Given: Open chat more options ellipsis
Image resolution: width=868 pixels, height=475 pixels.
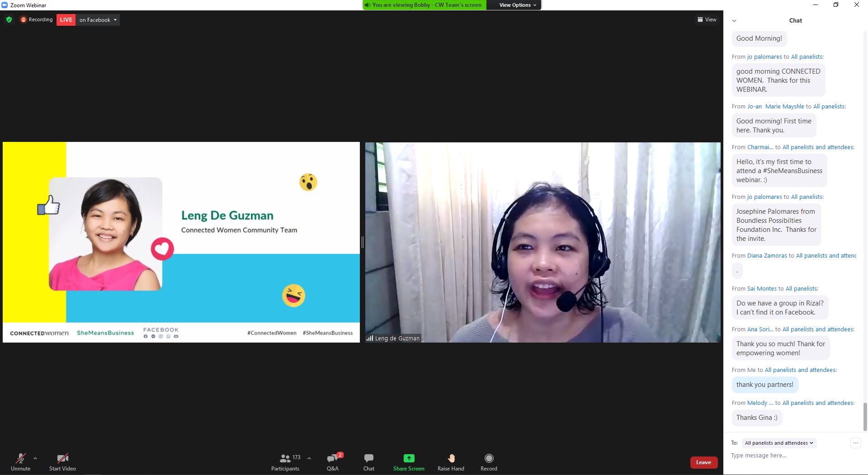Looking at the screenshot, I should click(x=856, y=443).
